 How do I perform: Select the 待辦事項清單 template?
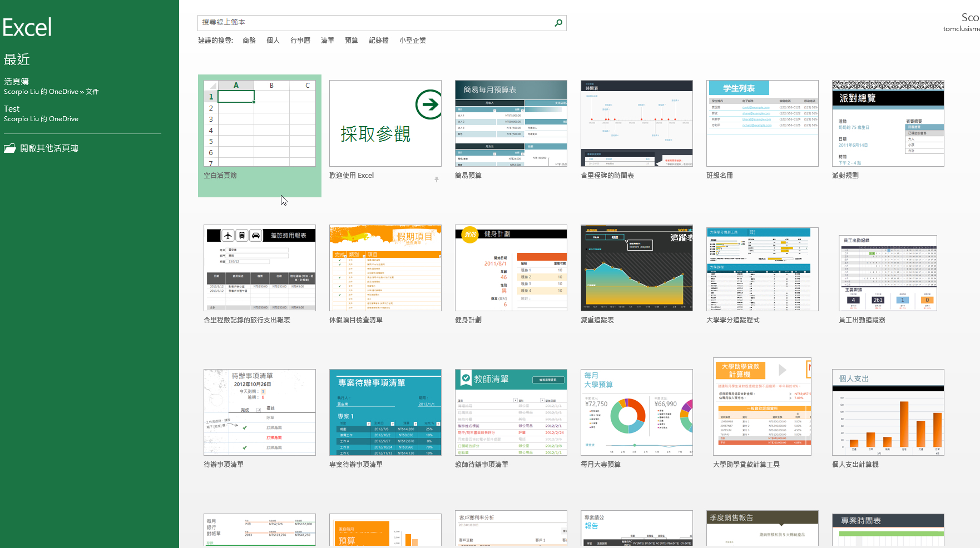[260, 412]
